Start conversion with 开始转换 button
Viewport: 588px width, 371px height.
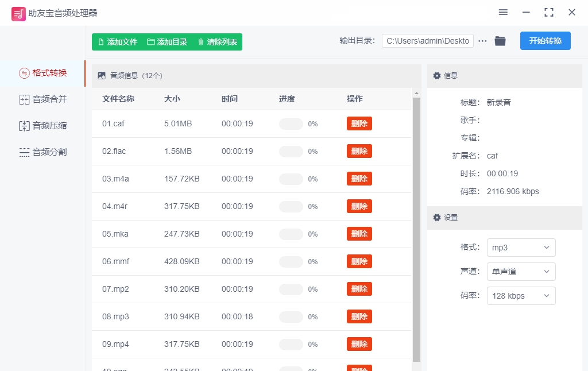pos(545,41)
